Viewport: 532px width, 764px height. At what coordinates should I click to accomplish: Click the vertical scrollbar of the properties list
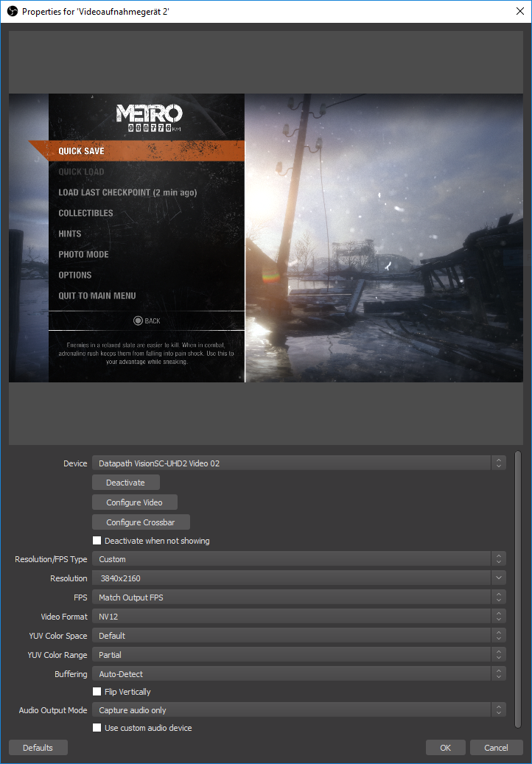tap(517, 589)
